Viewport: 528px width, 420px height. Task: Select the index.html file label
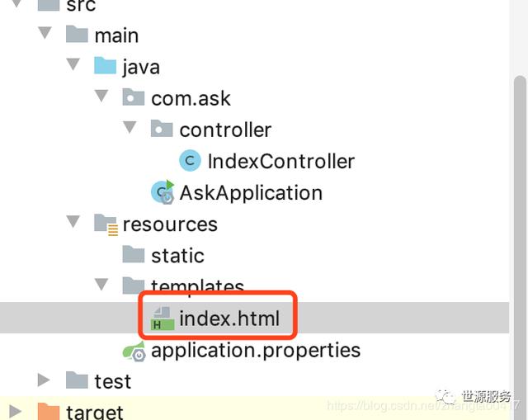pos(229,318)
